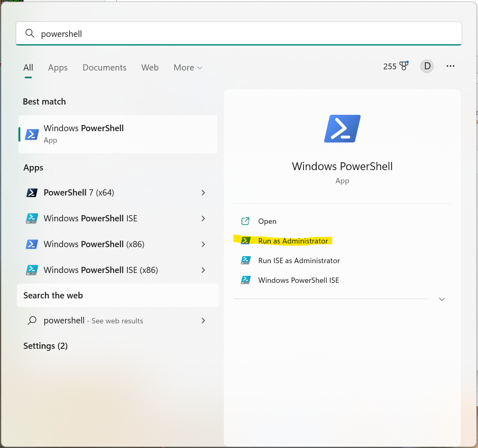Click the Windows PowerShell (x86) icon

pyautogui.click(x=32, y=244)
